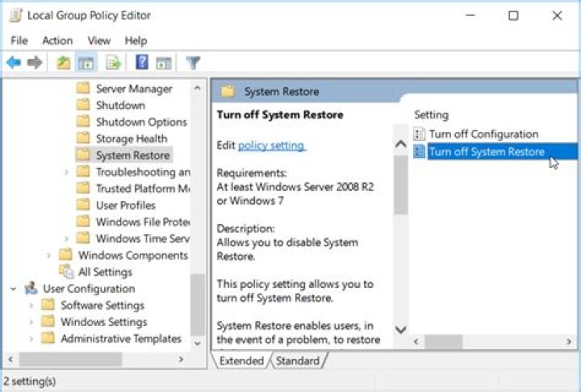Toggle the Show/Hide Console Tree icon
Viewport: 581px width, 392px height.
coord(86,63)
